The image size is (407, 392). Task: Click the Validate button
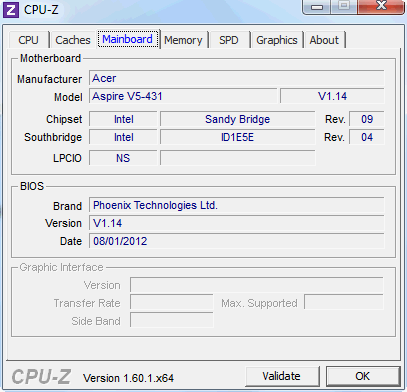(282, 376)
